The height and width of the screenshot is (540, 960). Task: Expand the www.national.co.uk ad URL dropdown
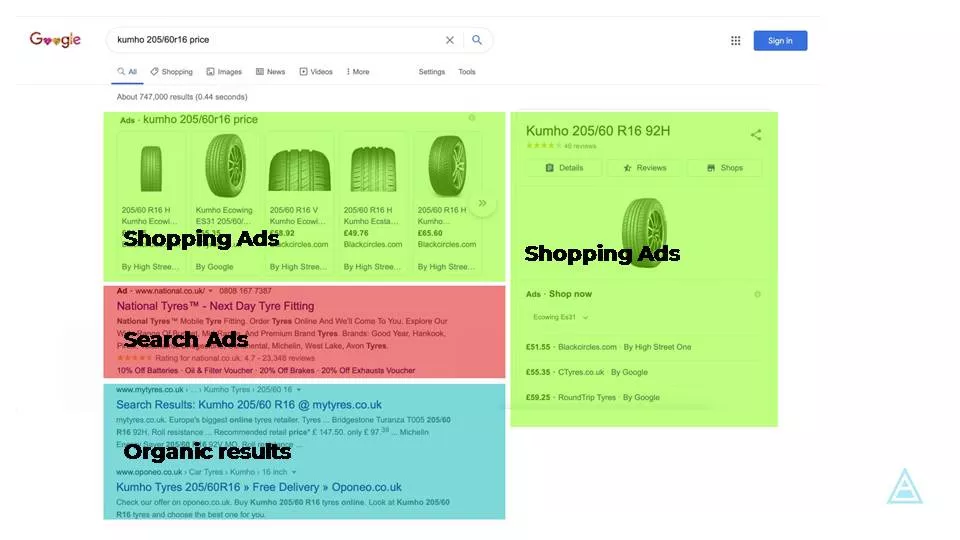point(211,291)
